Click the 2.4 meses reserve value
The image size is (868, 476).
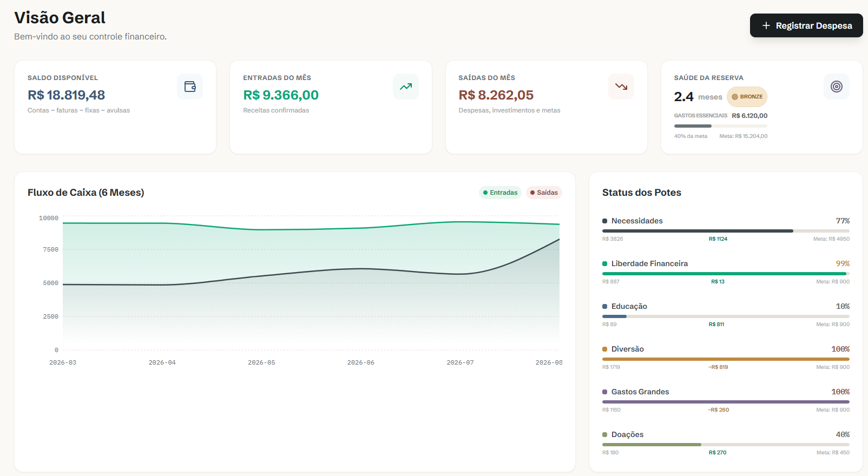[698, 97]
